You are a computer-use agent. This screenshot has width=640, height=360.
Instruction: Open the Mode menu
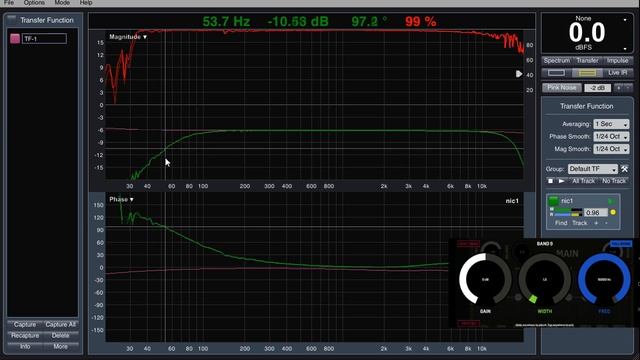pos(62,2)
